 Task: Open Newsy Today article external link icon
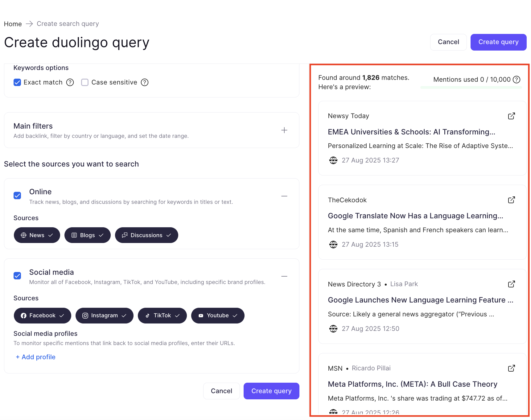coord(511,116)
